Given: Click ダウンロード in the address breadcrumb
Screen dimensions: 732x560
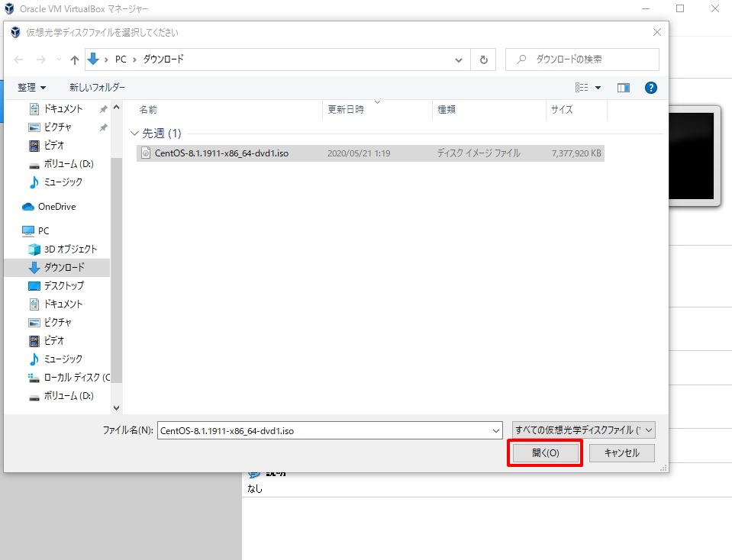Looking at the screenshot, I should (163, 60).
